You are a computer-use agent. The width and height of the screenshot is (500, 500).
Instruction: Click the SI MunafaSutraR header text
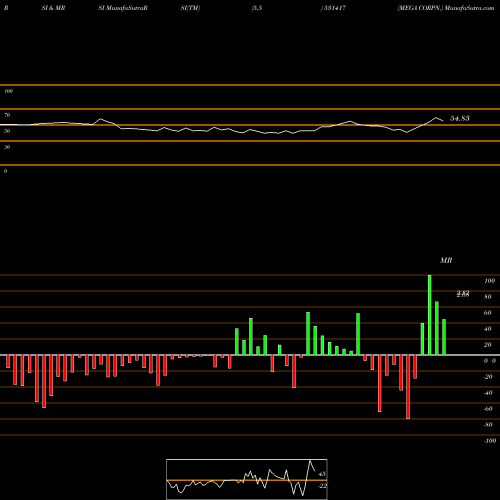click(123, 8)
